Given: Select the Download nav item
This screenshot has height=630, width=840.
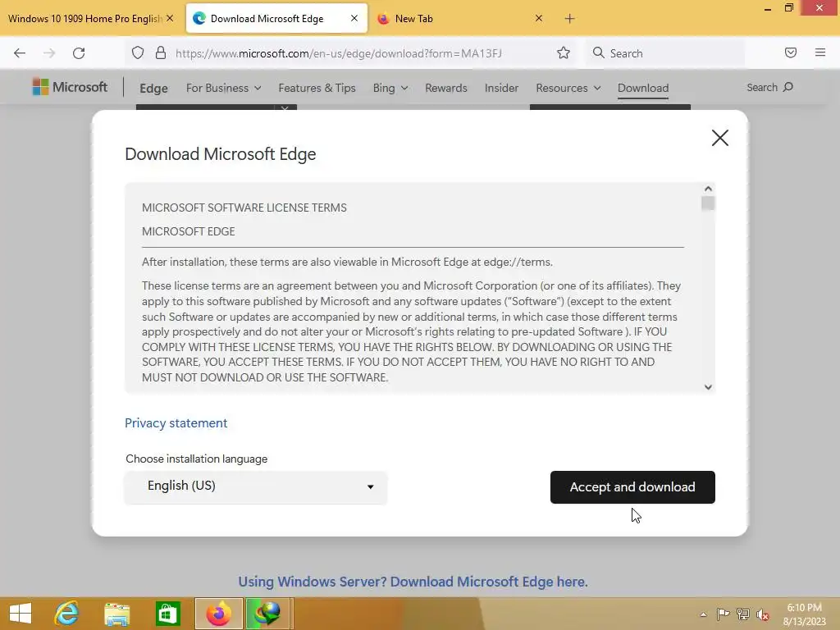Looking at the screenshot, I should 643,88.
